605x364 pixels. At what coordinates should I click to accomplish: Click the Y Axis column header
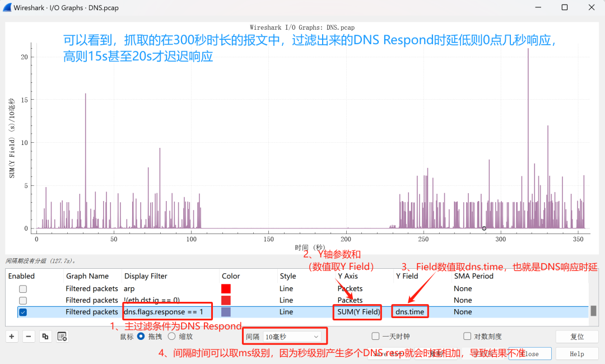pyautogui.click(x=348, y=276)
